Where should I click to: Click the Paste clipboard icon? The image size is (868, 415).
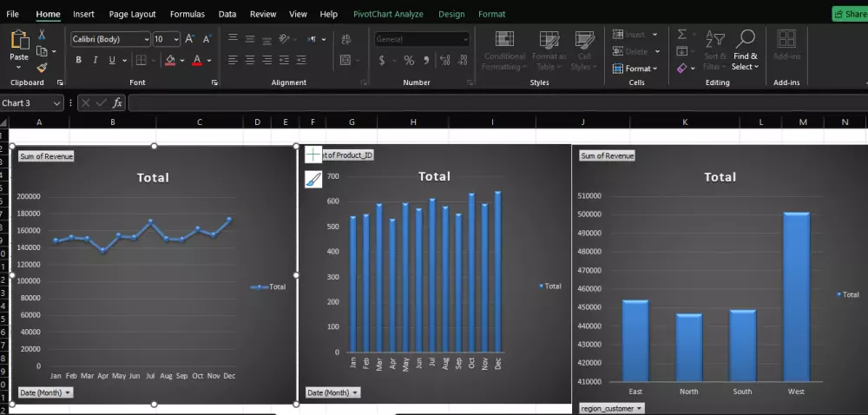(x=19, y=40)
